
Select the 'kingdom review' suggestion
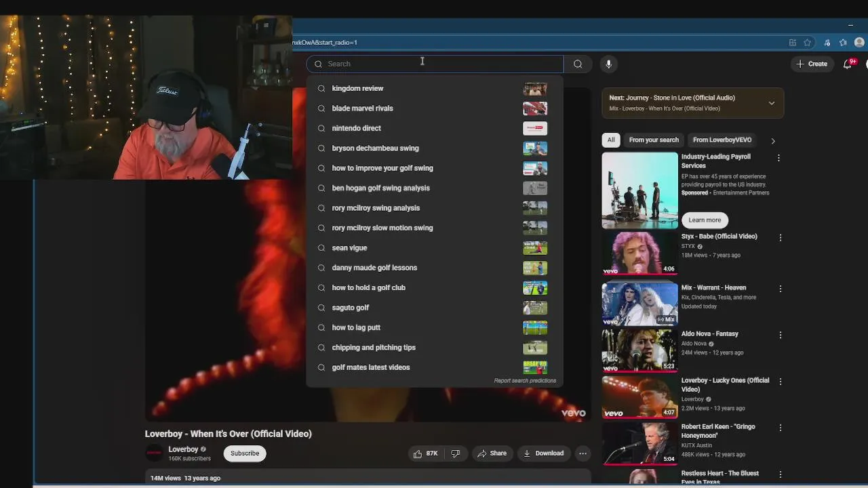(x=435, y=88)
